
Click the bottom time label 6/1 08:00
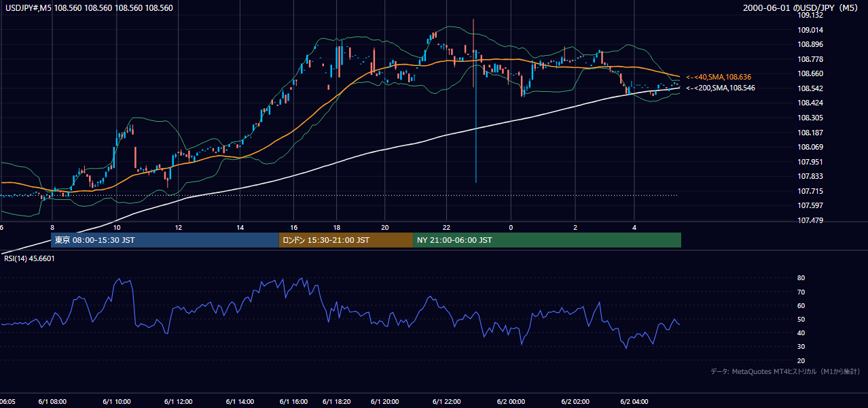(x=53, y=401)
